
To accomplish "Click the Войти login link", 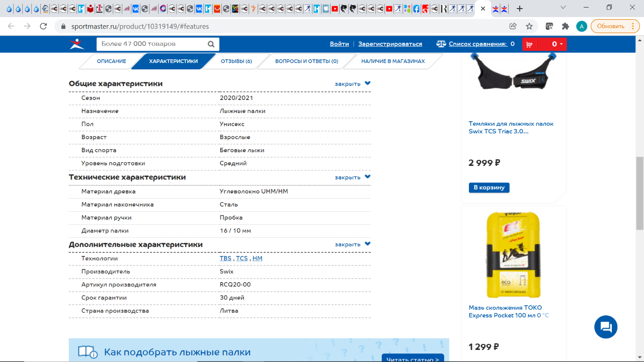I will point(339,44).
